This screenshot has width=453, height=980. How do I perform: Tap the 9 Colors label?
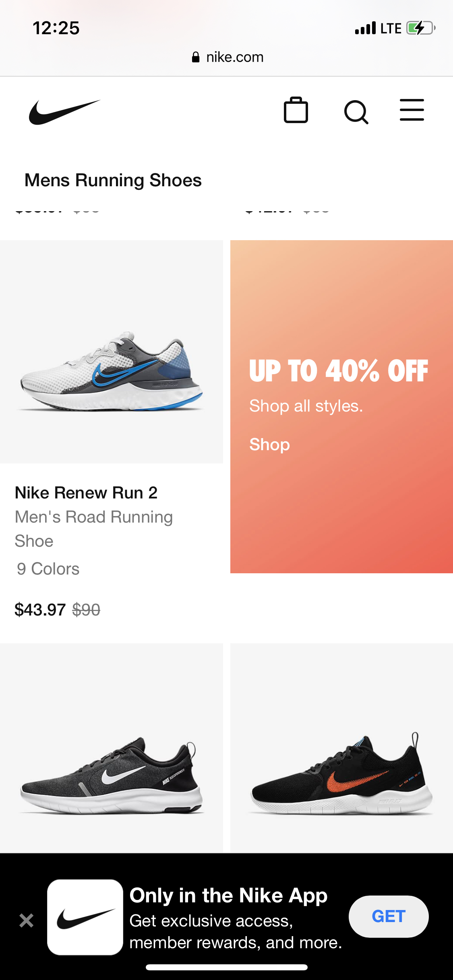pyautogui.click(x=48, y=569)
